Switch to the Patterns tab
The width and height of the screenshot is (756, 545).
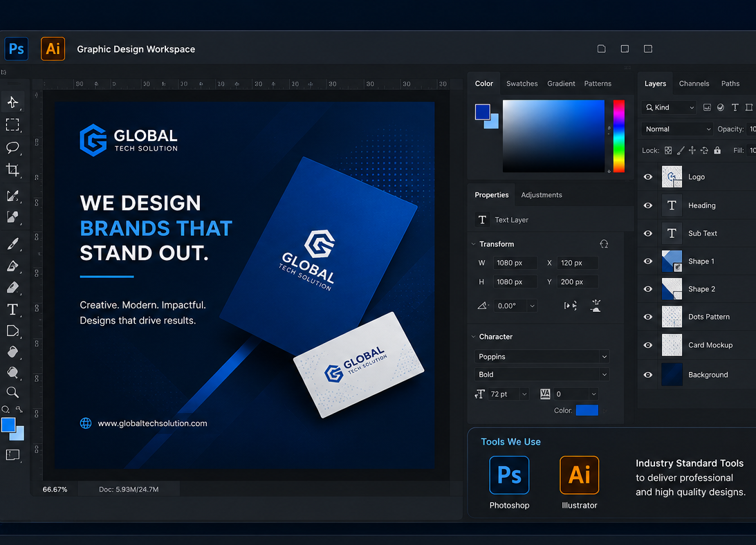(x=598, y=84)
